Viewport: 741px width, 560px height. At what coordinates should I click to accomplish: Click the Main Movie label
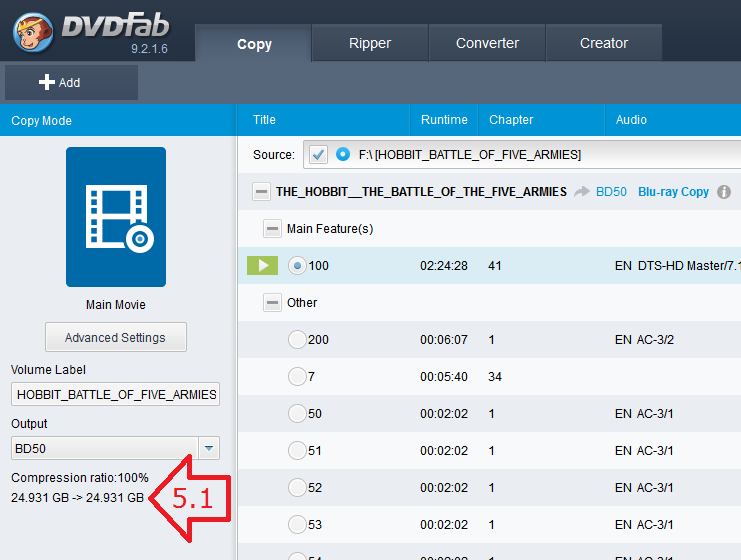(116, 305)
